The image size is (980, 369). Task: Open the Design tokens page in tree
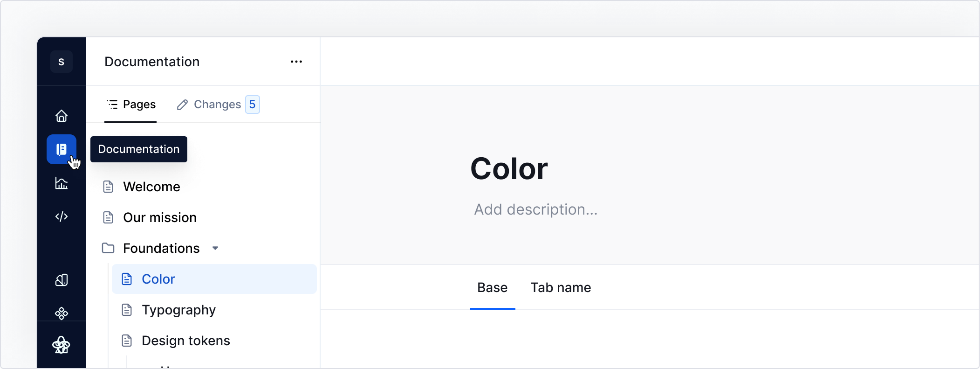tap(185, 341)
